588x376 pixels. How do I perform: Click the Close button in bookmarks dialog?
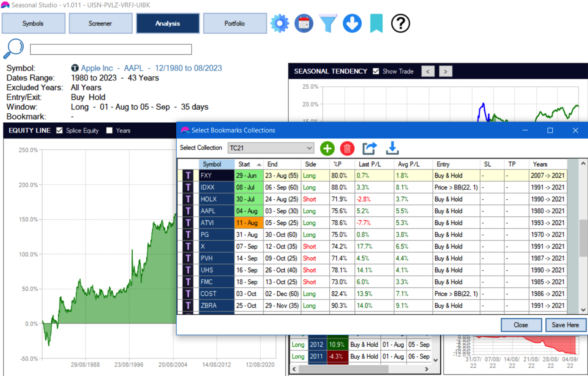click(521, 325)
